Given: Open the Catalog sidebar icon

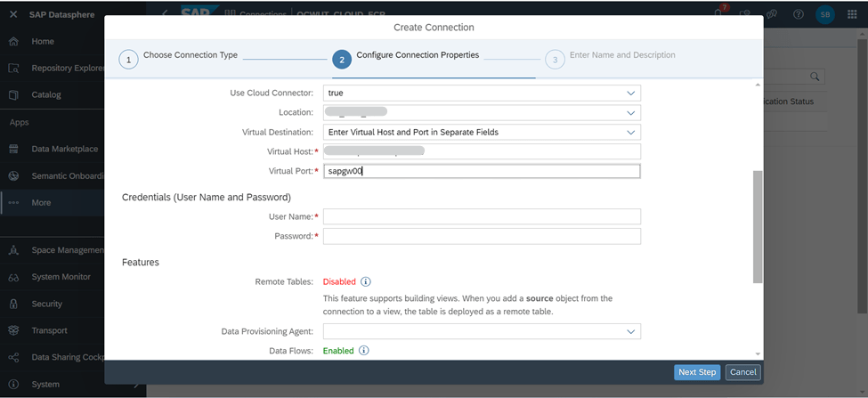Looking at the screenshot, I should coord(14,94).
